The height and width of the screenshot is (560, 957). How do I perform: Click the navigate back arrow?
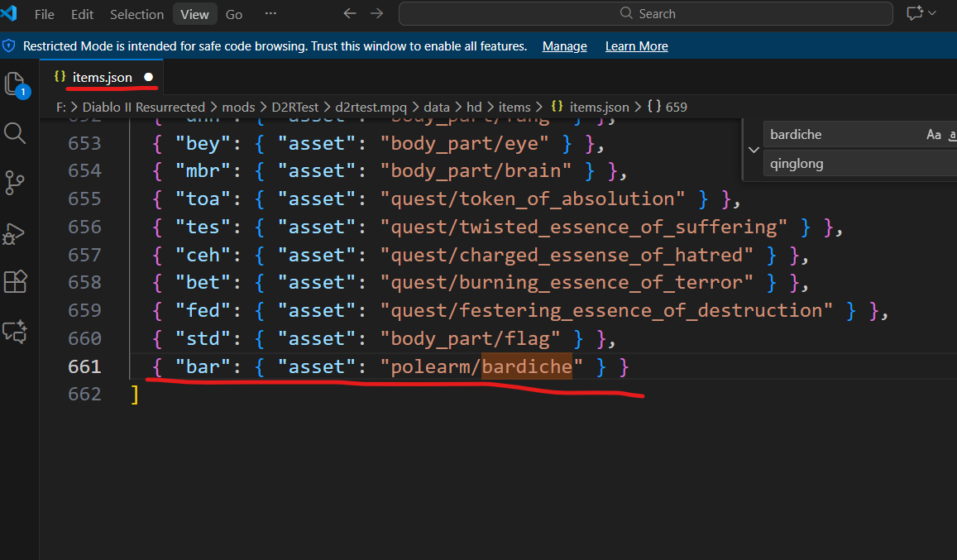[349, 14]
